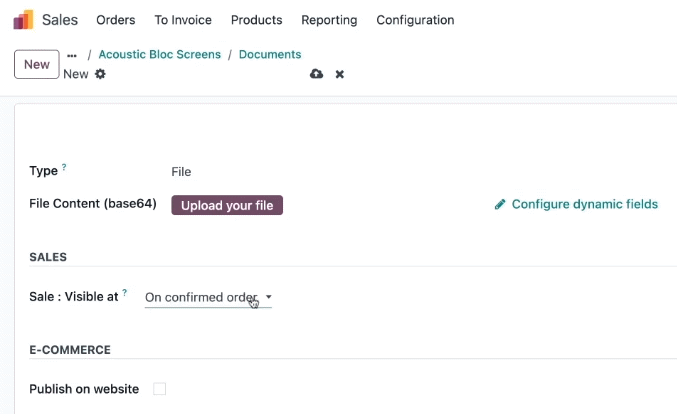This screenshot has width=677, height=414.
Task: Click the pencil icon for dynamic fields
Action: [500, 204]
